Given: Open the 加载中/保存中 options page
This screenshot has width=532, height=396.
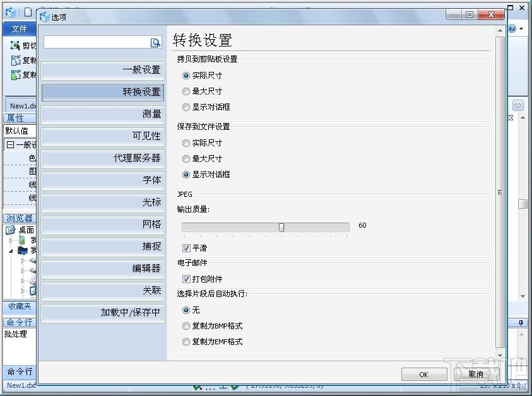Looking at the screenshot, I should (103, 313).
